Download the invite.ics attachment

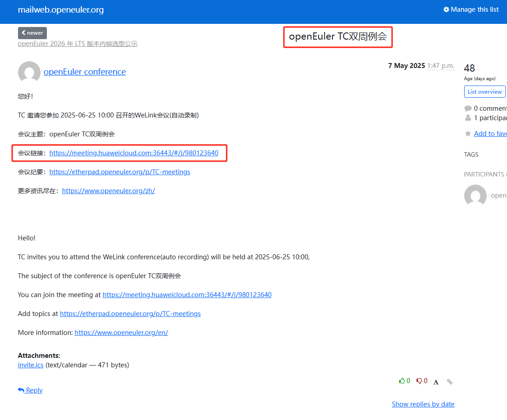coord(31,365)
